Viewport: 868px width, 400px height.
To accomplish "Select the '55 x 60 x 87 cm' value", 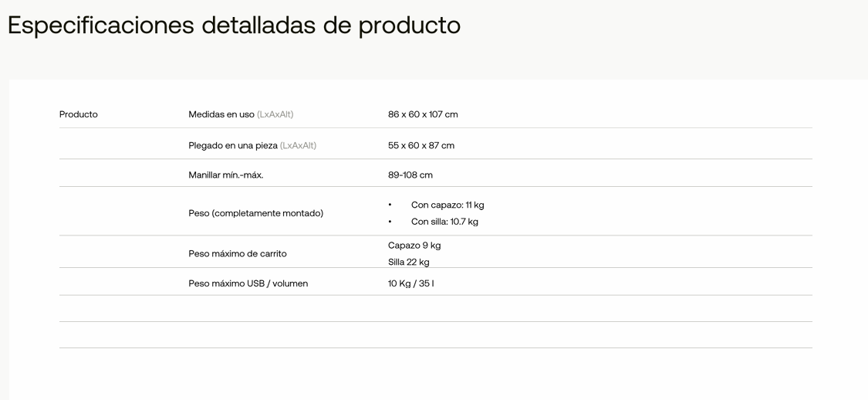I will (421, 146).
